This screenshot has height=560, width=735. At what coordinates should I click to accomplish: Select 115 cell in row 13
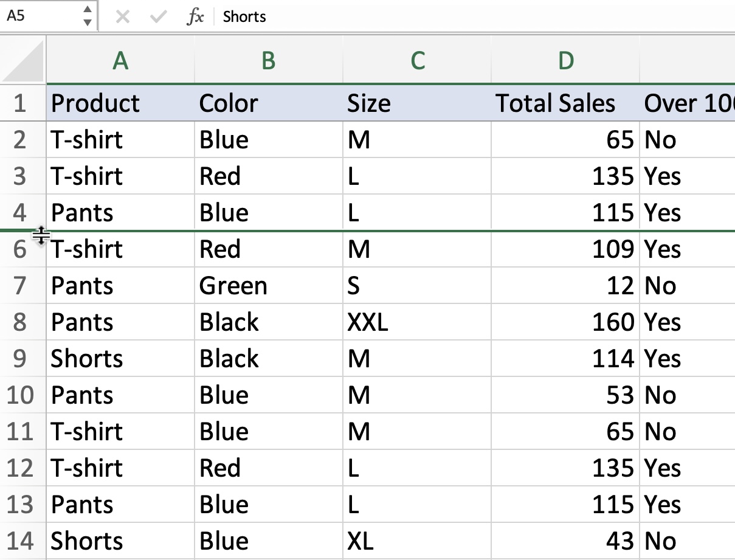(x=565, y=504)
